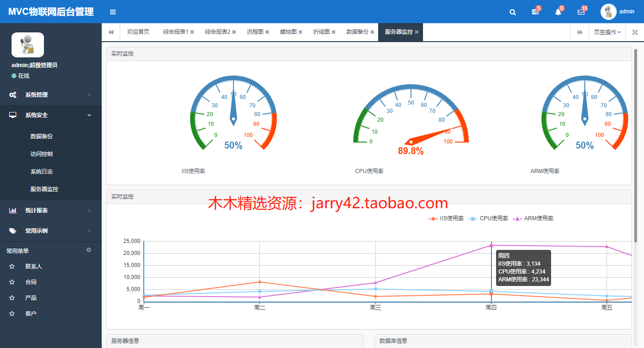The height and width of the screenshot is (348, 644).
Task: Click the 系统安全 monitor icon
Action: click(x=13, y=115)
